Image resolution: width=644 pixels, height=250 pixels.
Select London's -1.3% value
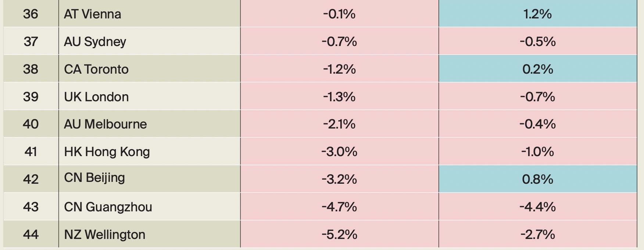pyautogui.click(x=339, y=97)
